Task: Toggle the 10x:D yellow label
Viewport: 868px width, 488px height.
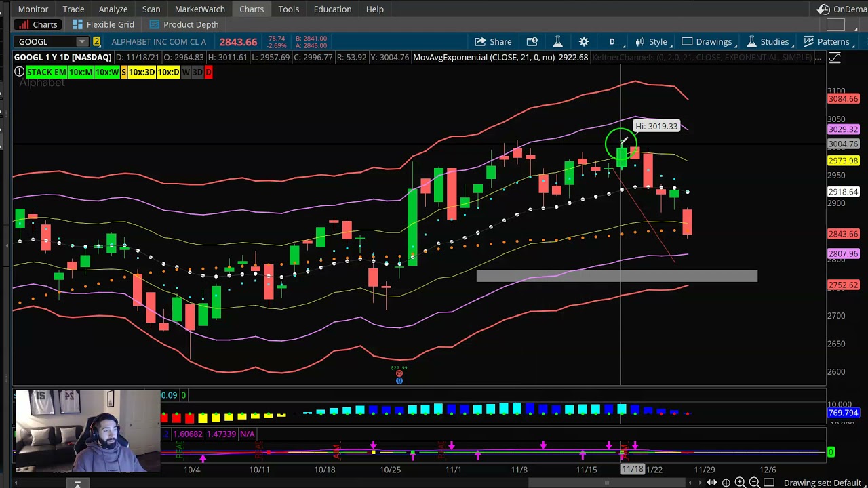Action: click(x=167, y=72)
